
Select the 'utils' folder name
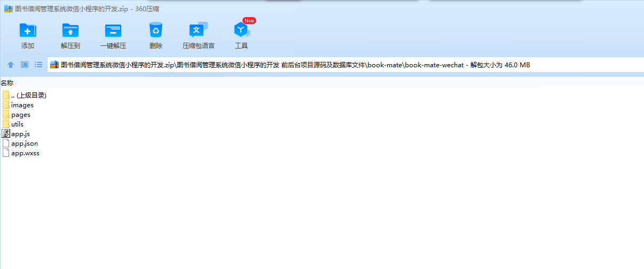click(x=17, y=124)
